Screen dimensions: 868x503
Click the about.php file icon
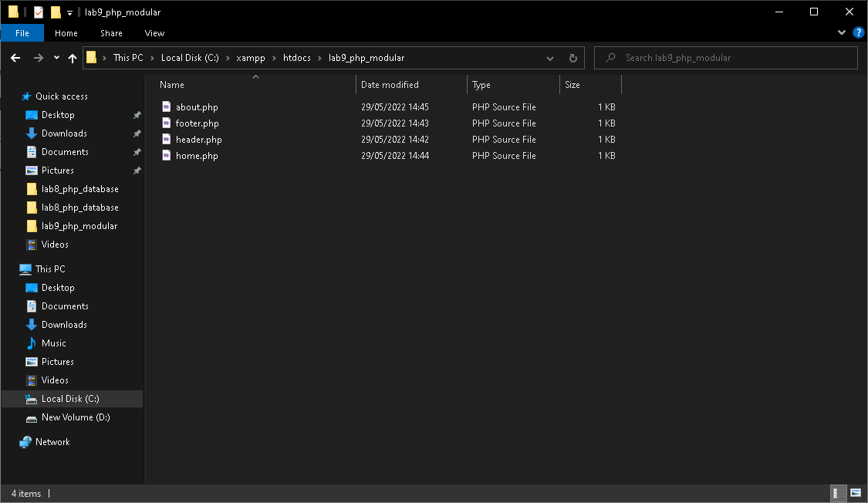(166, 106)
